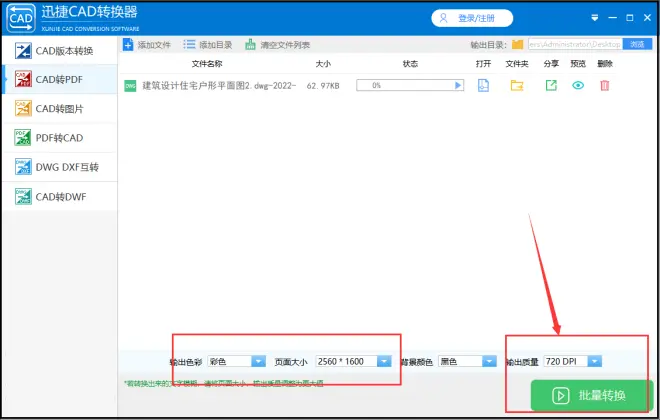Click the 添加目录 list icon
Image resolution: width=660 pixels, height=420 pixels.
coord(189,45)
